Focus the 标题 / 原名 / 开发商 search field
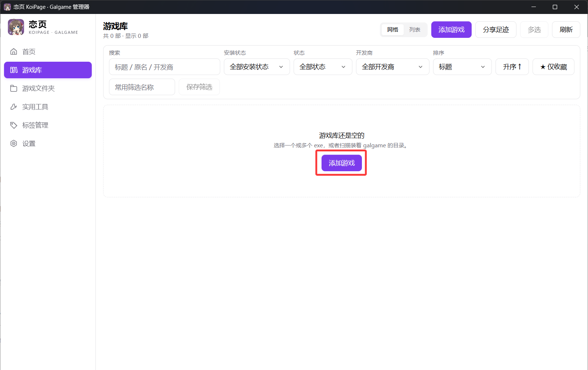This screenshot has height=370, width=588. click(x=164, y=67)
